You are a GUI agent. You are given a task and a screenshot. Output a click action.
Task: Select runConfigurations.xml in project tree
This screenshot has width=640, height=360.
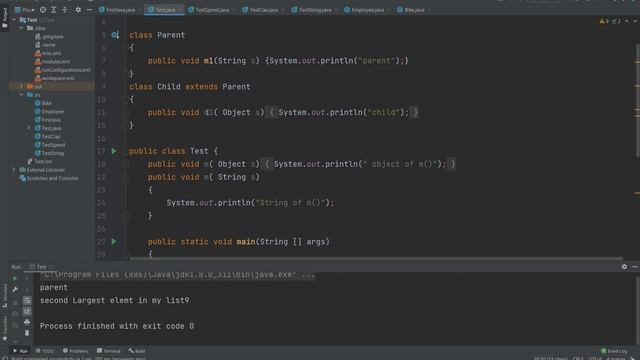(62, 70)
